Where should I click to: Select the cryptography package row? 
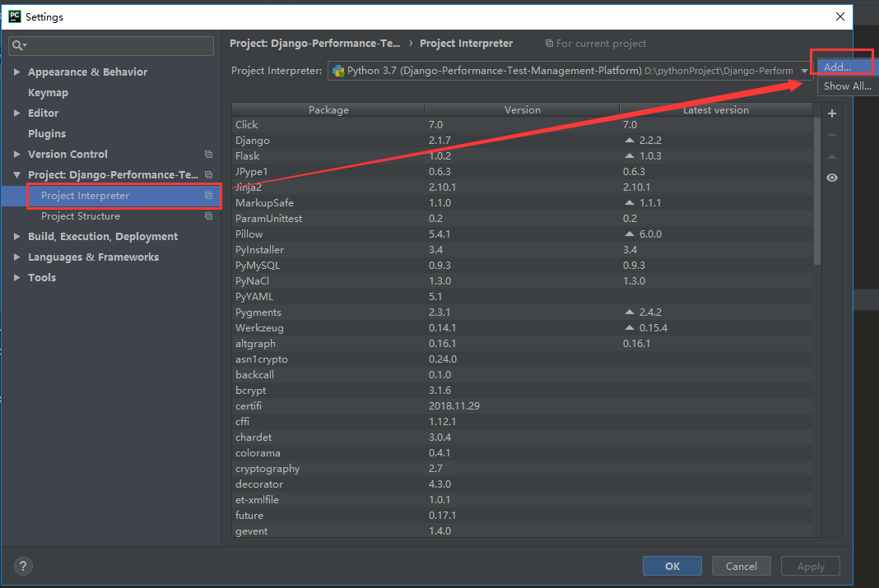(x=523, y=469)
